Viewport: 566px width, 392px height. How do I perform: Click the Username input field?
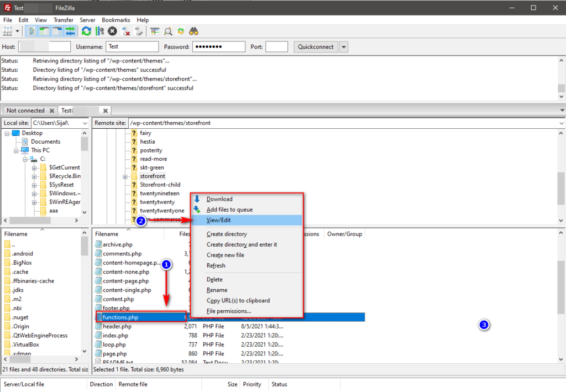coord(132,46)
